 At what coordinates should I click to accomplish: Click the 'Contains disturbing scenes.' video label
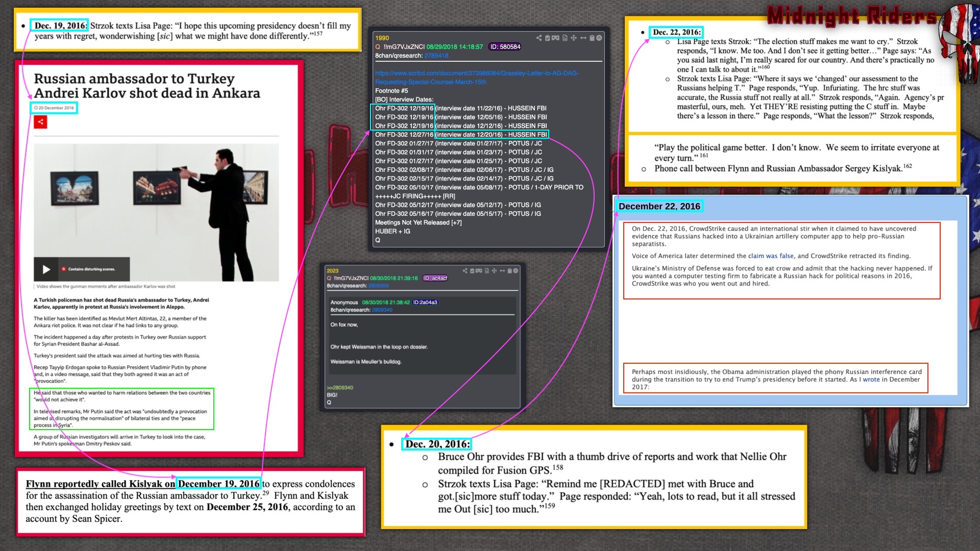pyautogui.click(x=91, y=269)
